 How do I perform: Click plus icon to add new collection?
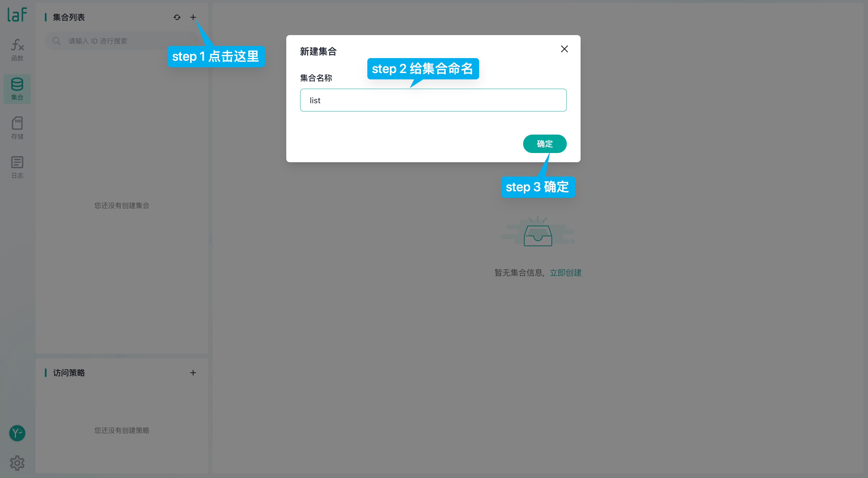(193, 17)
